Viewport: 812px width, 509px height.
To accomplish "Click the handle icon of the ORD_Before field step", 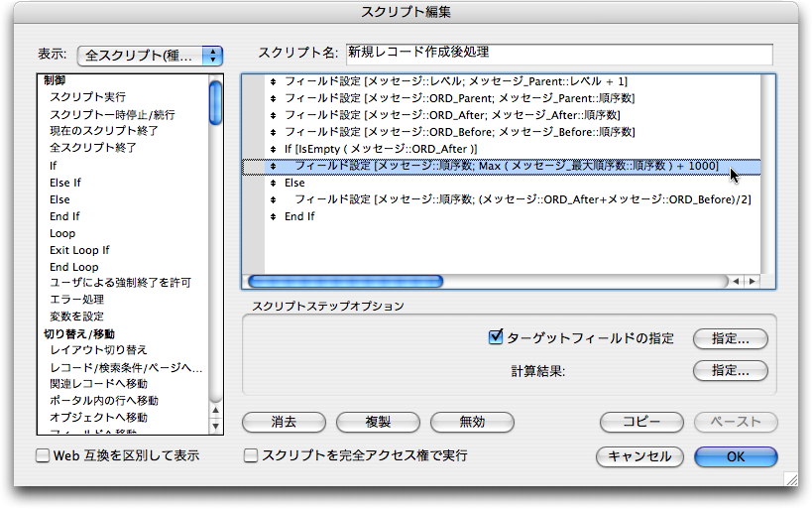I will click(273, 132).
